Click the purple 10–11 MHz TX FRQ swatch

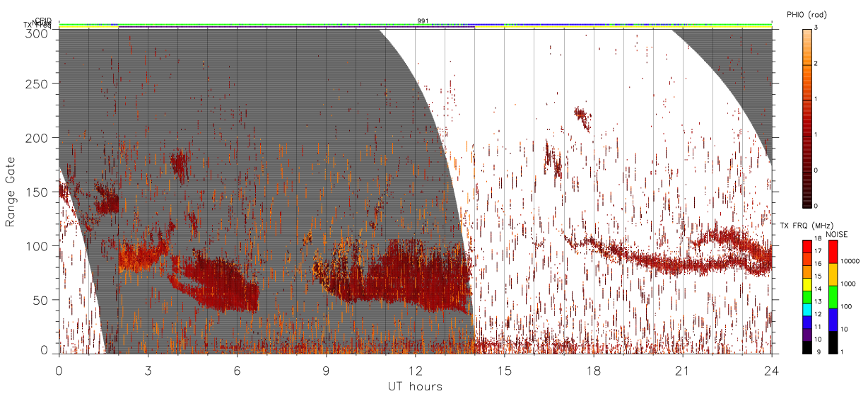807,335
